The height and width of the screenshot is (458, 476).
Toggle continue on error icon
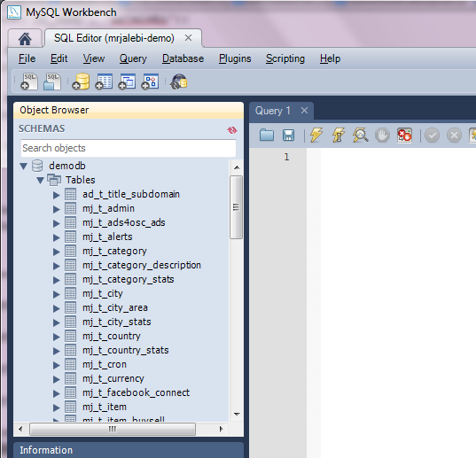point(405,135)
